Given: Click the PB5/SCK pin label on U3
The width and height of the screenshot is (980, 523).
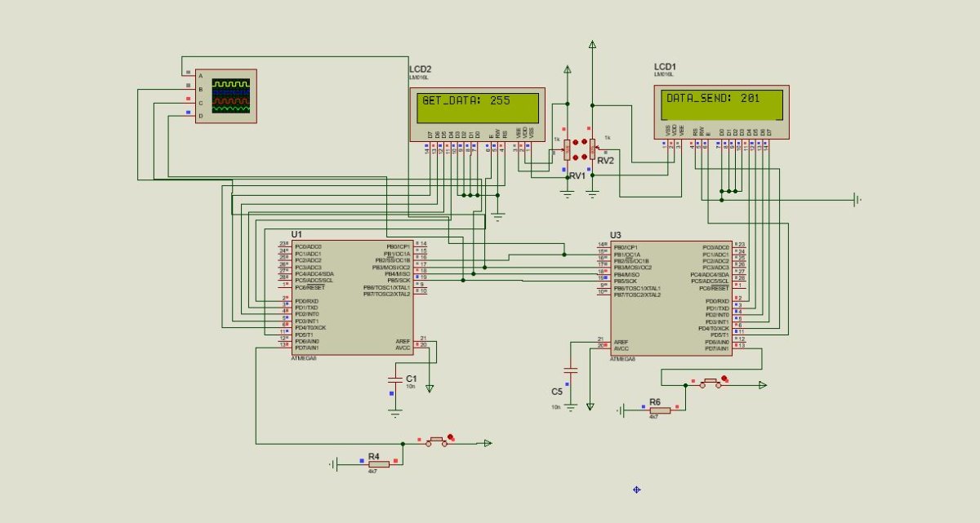Looking at the screenshot, I should 626,281.
